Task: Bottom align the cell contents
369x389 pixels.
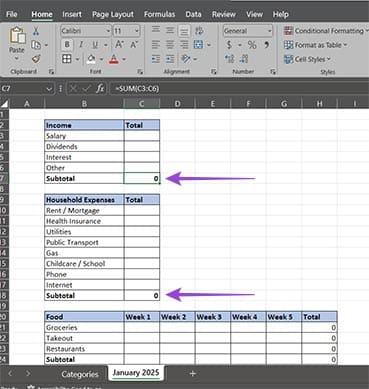Action: (184, 30)
